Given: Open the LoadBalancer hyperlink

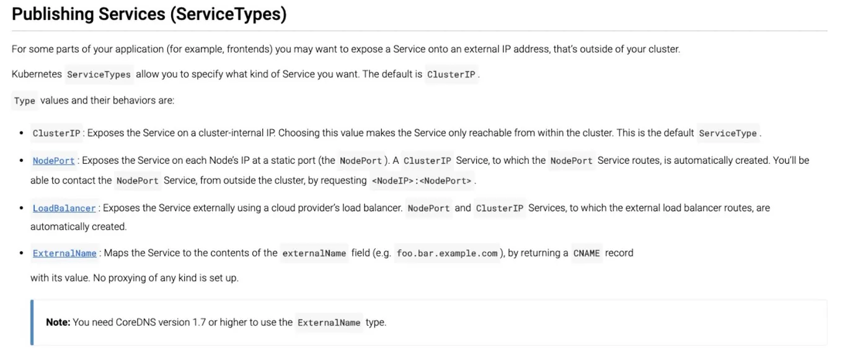Looking at the screenshot, I should click(x=64, y=208).
